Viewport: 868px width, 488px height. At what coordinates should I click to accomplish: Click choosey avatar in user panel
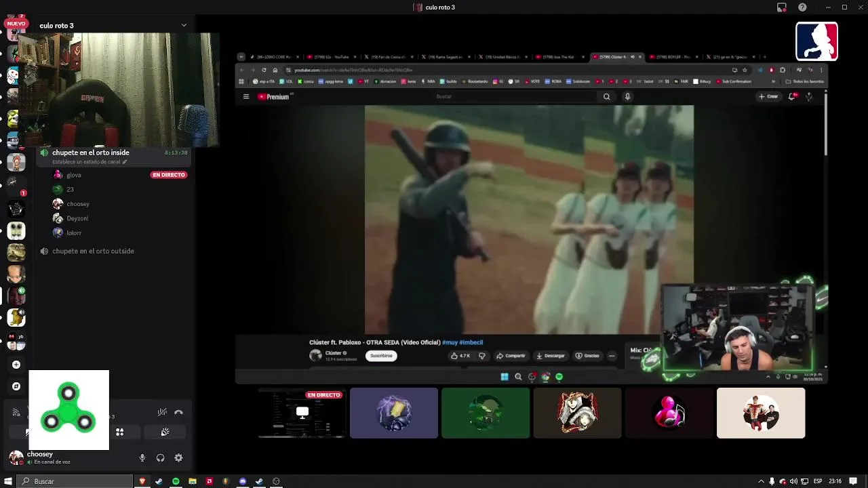click(x=16, y=457)
